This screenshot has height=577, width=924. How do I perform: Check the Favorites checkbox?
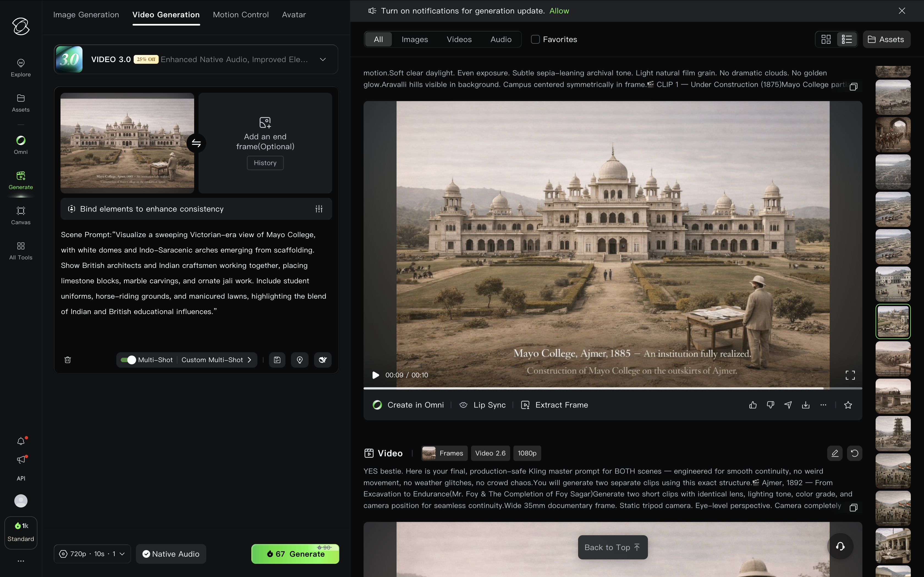click(x=535, y=39)
